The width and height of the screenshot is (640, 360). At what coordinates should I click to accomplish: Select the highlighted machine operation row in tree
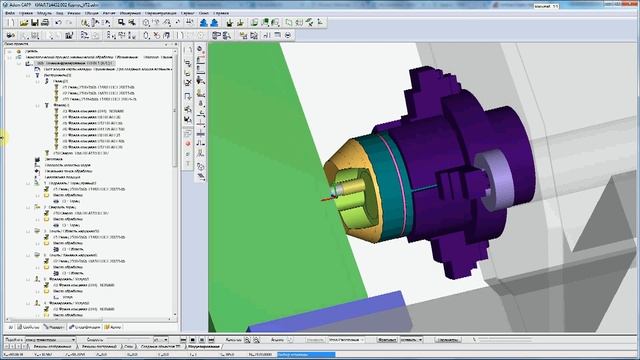pyautogui.click(x=76, y=63)
